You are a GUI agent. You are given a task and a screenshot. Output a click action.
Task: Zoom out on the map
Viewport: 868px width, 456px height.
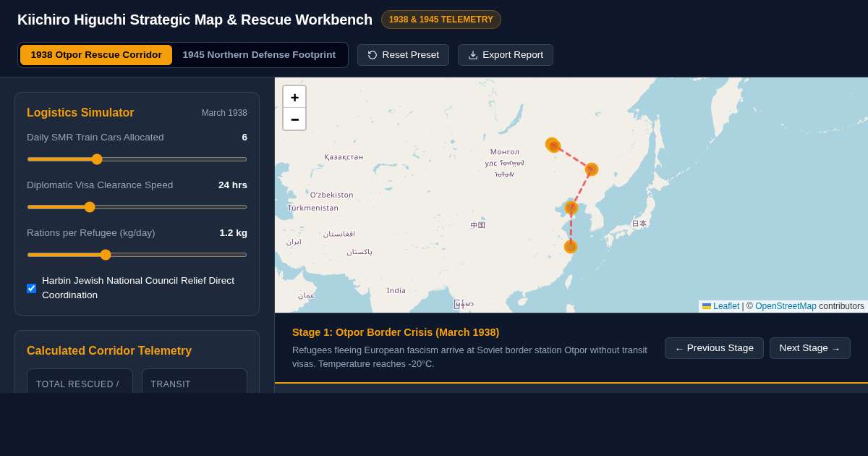(294, 119)
